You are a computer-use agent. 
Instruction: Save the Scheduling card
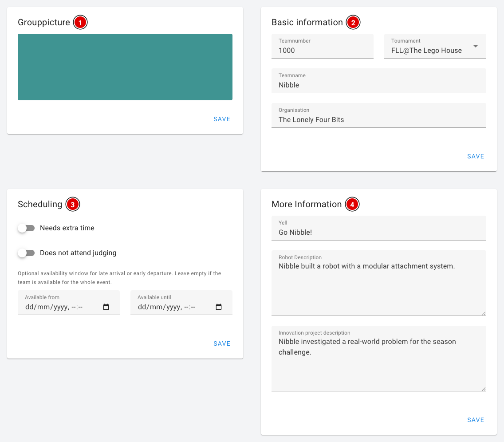pyautogui.click(x=222, y=343)
